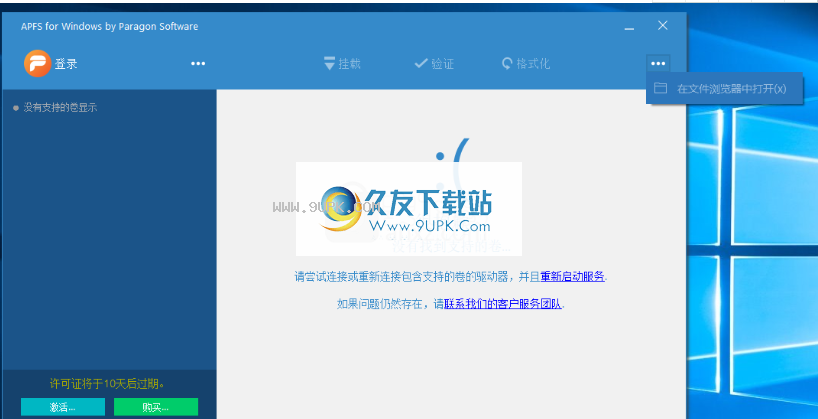Click the license expiry notice text 许可证将于10天后过期
The image size is (818, 419).
(x=107, y=384)
